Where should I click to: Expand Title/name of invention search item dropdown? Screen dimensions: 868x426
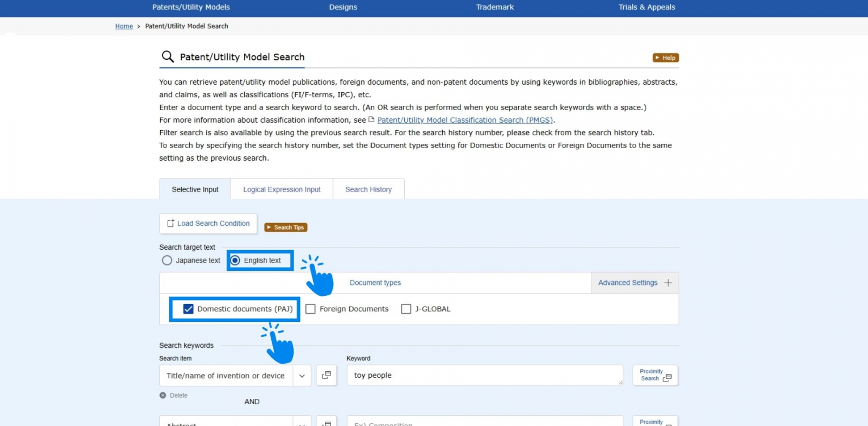[302, 376]
